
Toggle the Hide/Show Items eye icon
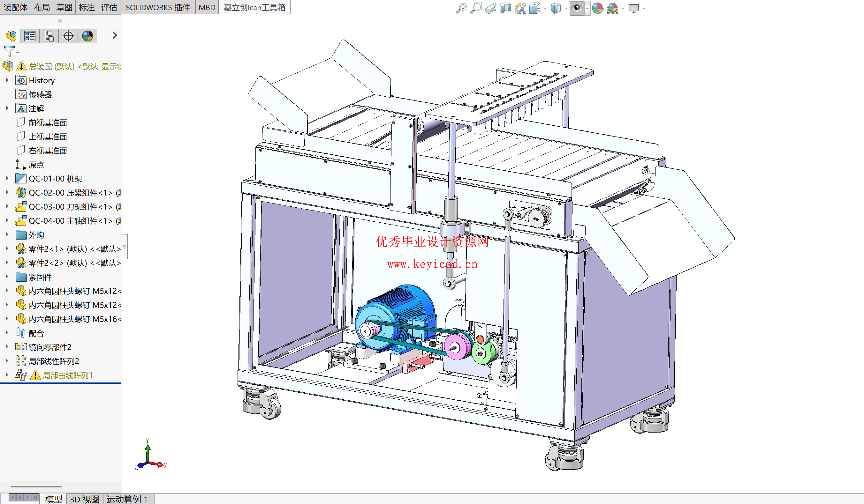(x=577, y=8)
